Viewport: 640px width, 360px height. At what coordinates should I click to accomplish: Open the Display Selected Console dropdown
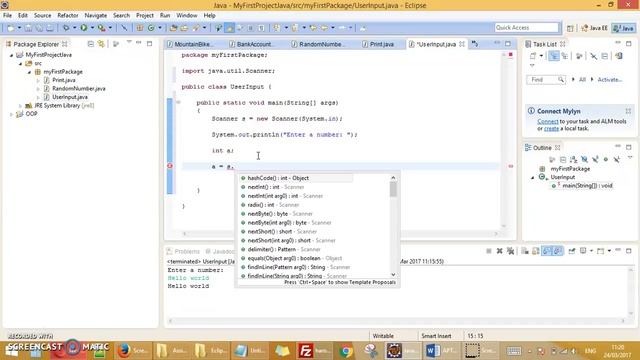tap(591, 251)
